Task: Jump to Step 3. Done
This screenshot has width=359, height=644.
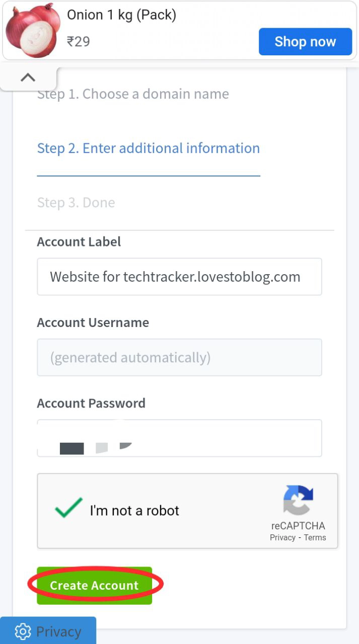Action: coord(76,203)
